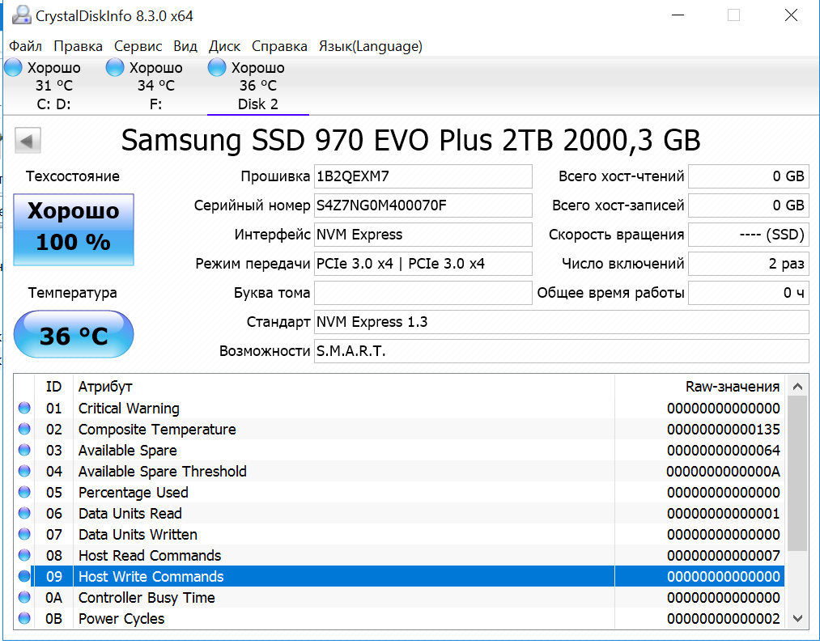Image resolution: width=820 pixels, height=644 pixels.
Task: Click the status orb beside Available Spare
Action: [24, 451]
